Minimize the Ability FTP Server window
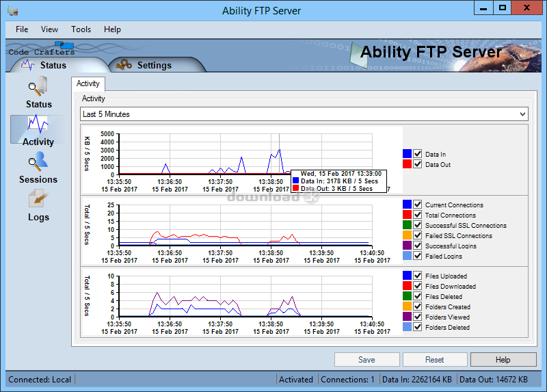The height and width of the screenshot is (392, 547). [483, 8]
